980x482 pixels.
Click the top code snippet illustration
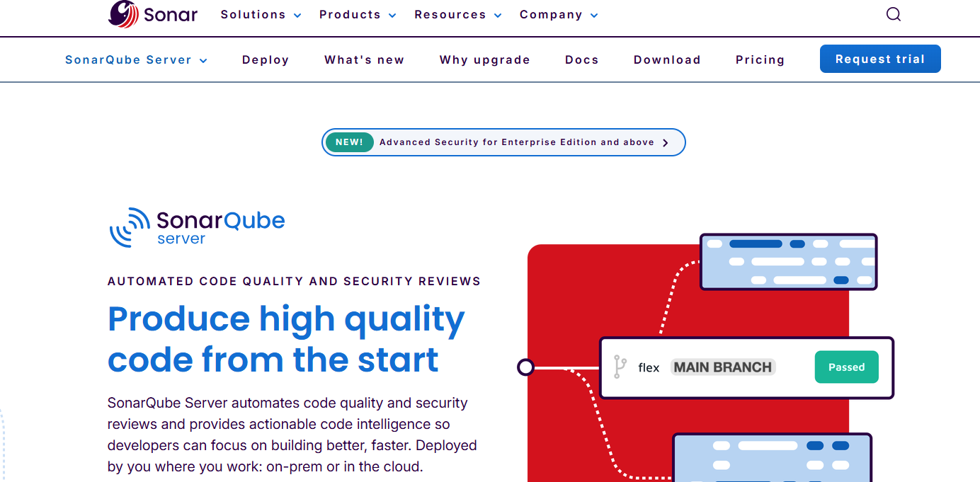pyautogui.click(x=788, y=262)
